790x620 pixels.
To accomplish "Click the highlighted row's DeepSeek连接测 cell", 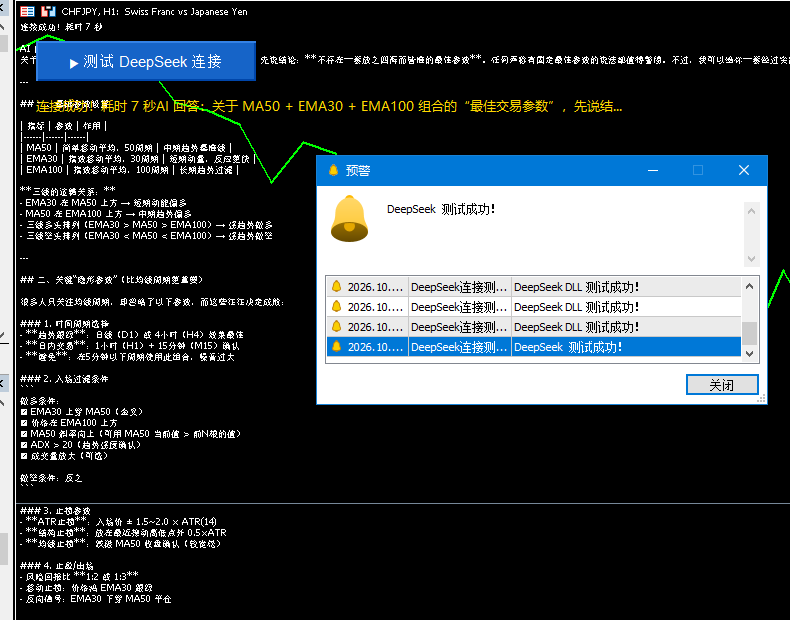I will coord(459,347).
